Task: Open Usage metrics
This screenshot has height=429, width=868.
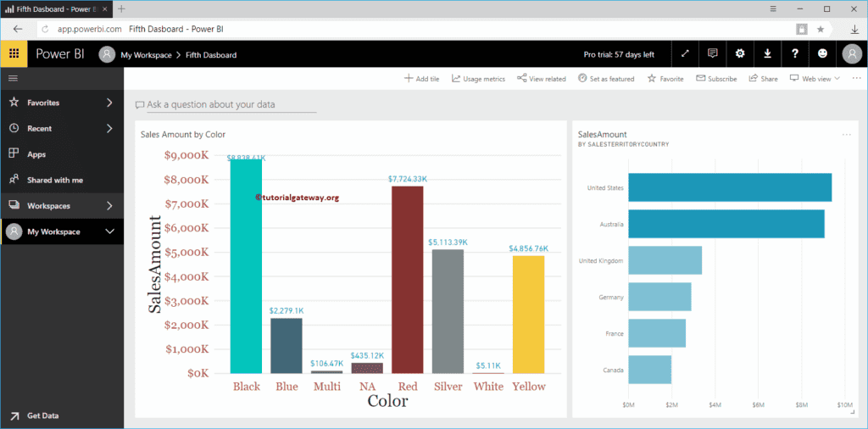Action: (x=478, y=79)
